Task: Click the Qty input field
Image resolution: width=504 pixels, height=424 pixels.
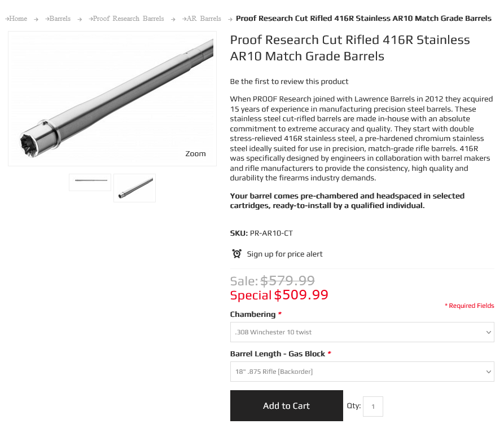Action: [x=373, y=407]
